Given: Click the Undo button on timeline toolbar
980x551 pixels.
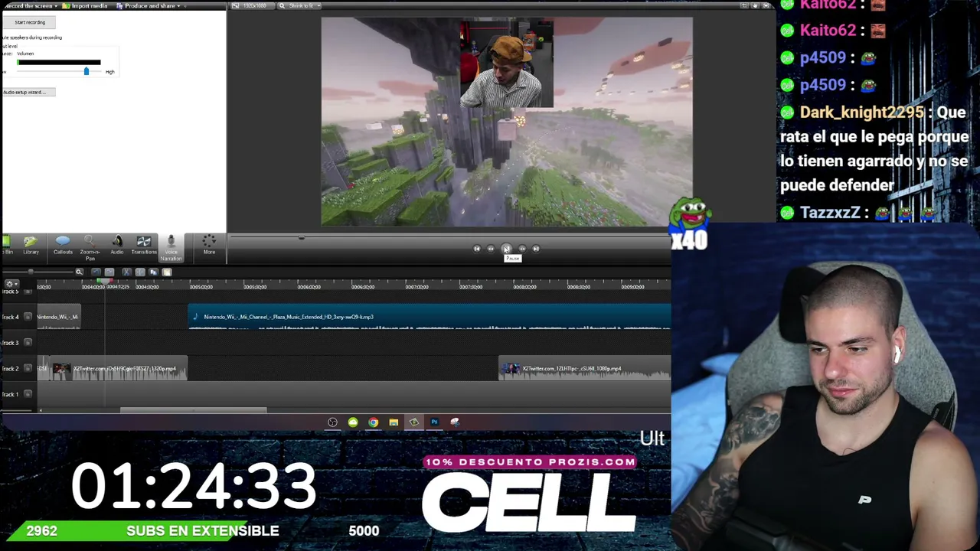Looking at the screenshot, I should click(96, 272).
